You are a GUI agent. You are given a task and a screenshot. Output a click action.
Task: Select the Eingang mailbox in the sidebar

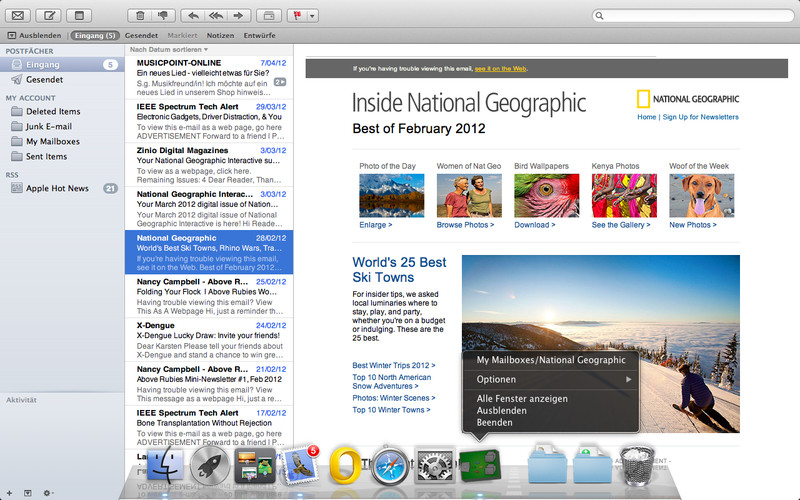pyautogui.click(x=62, y=65)
